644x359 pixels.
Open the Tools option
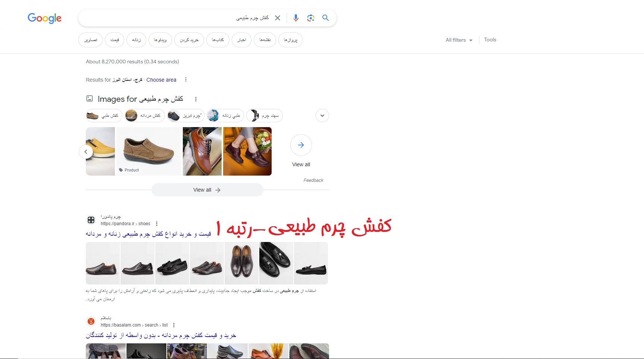(x=490, y=40)
